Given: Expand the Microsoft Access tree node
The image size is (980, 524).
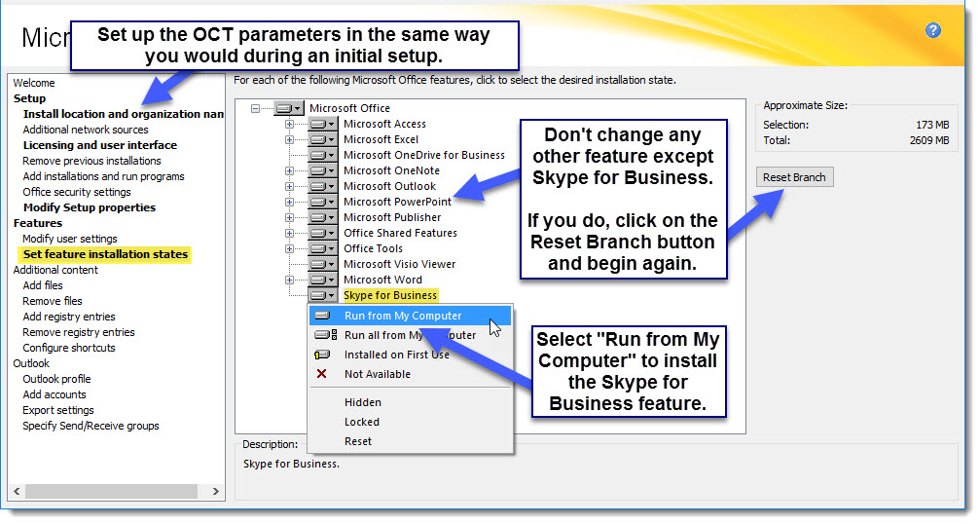Looking at the screenshot, I should (289, 124).
